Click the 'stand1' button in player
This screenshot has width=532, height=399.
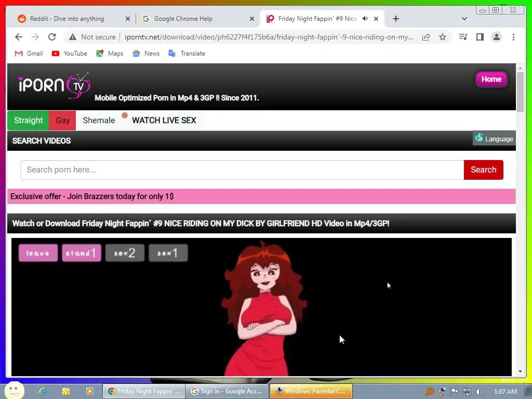82,253
